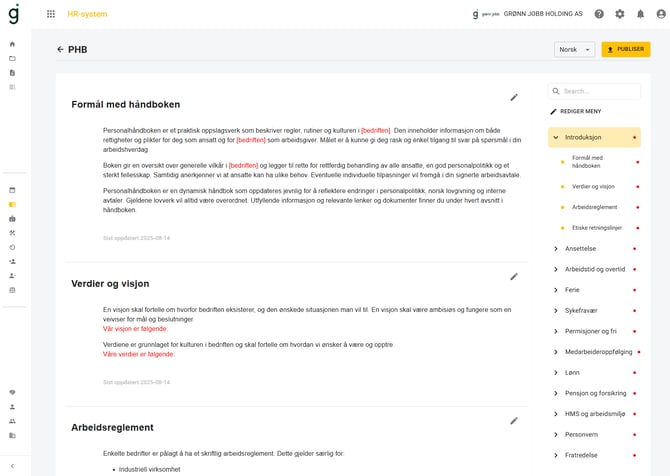Open the home icon in left sidebar
Image resolution: width=670 pixels, height=476 pixels.
(12, 44)
